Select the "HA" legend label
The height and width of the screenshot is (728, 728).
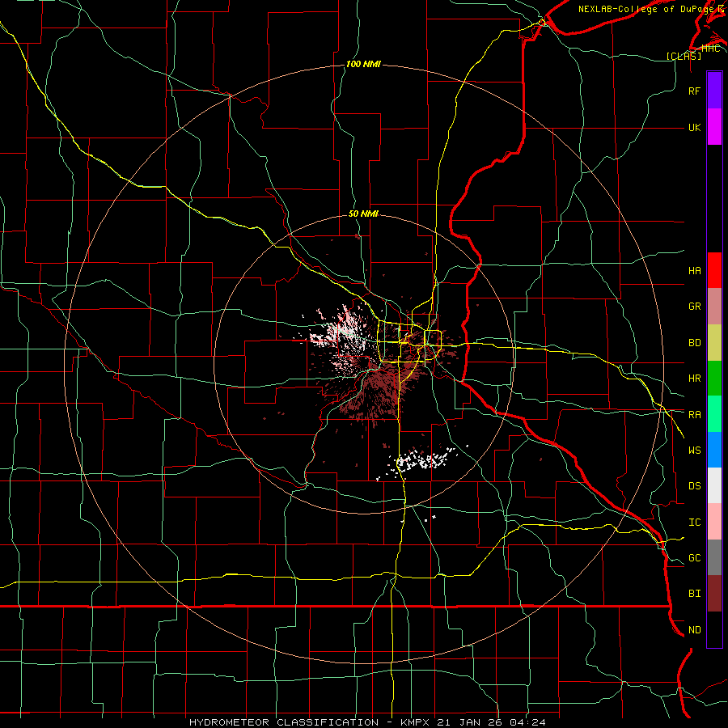(x=694, y=270)
